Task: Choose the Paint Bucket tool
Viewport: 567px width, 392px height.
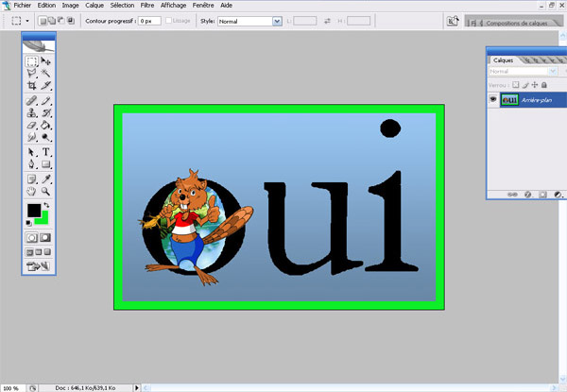Action: [x=45, y=125]
